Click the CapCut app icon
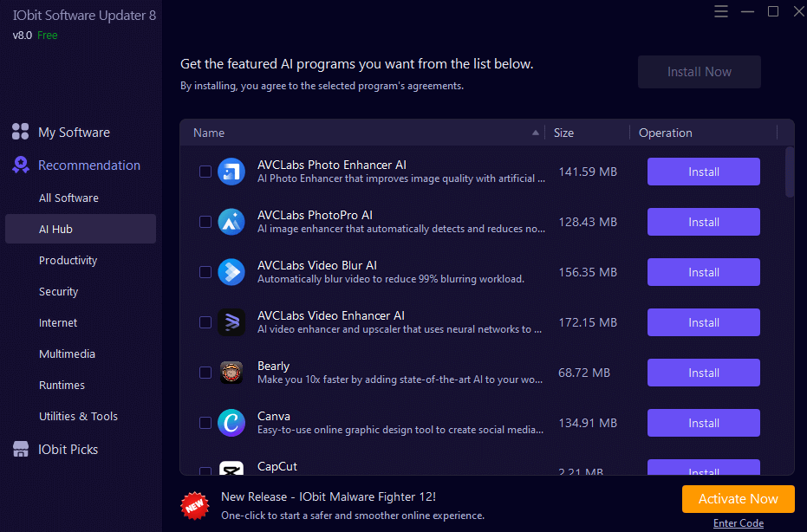Viewport: 807px width, 532px height. [231, 470]
